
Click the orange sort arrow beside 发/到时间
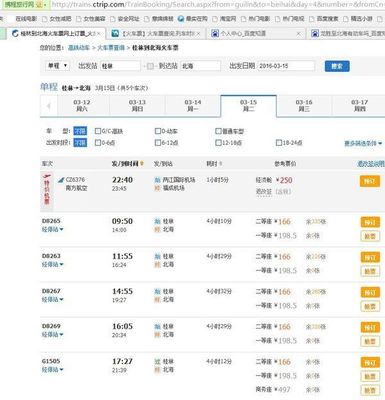[x=142, y=164]
